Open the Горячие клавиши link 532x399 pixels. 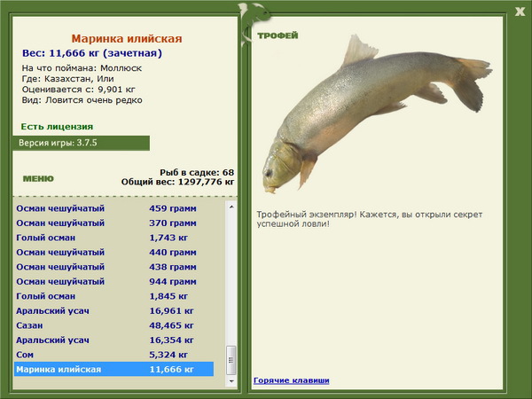(x=291, y=380)
